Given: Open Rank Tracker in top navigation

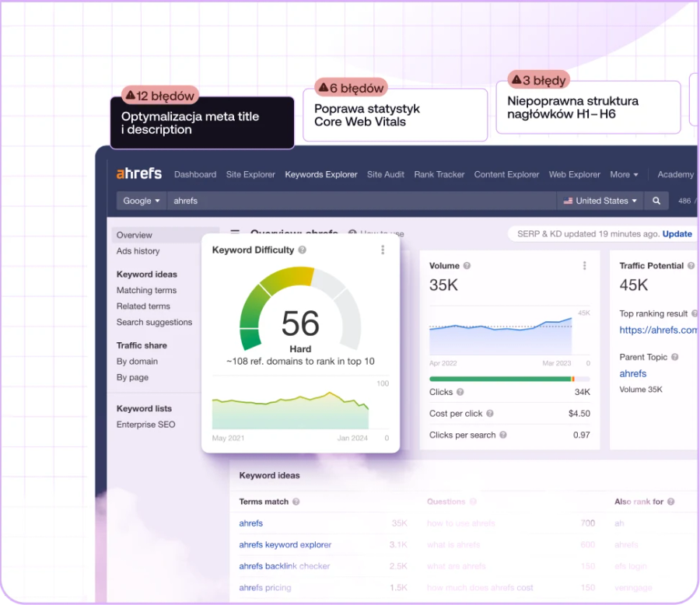Looking at the screenshot, I should point(439,175).
